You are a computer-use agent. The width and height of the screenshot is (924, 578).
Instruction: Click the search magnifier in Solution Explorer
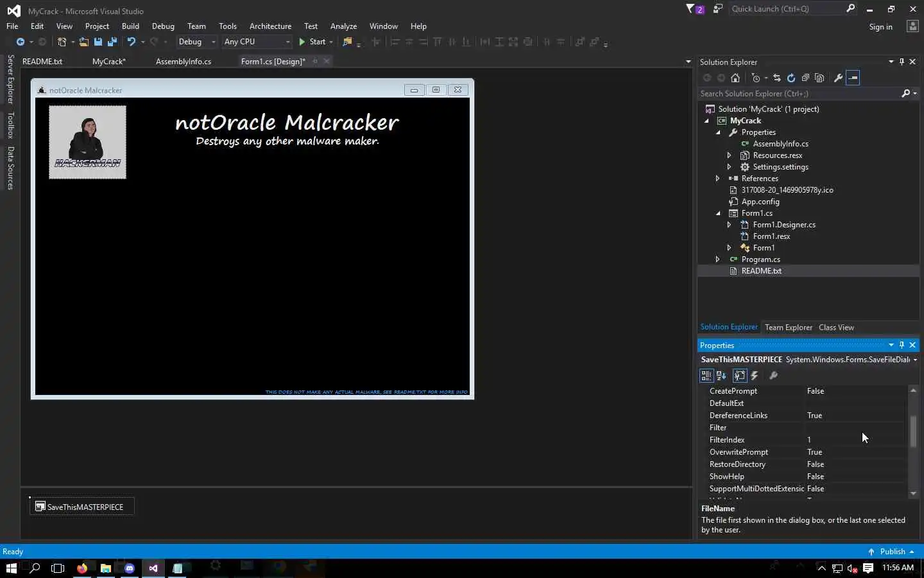coord(905,94)
